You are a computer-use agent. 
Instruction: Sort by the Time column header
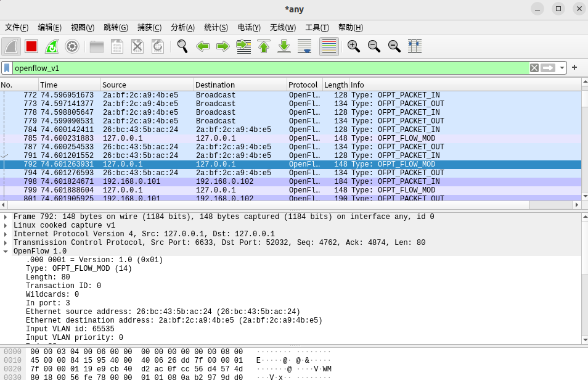coord(70,85)
